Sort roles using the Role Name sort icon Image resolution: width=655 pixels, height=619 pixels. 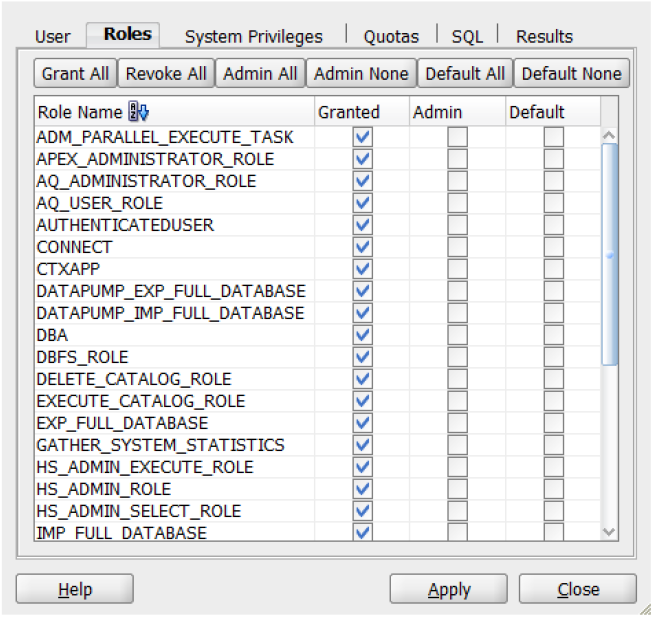point(138,112)
